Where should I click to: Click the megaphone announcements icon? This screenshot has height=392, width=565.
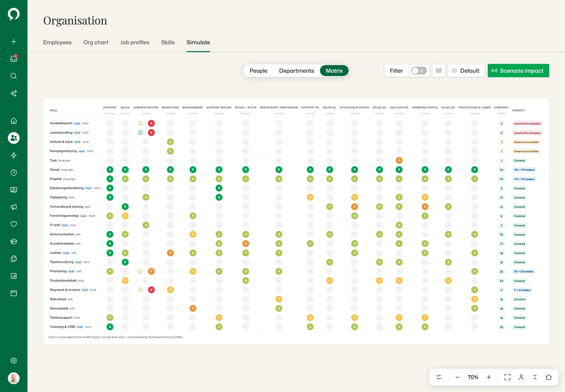(x=14, y=207)
